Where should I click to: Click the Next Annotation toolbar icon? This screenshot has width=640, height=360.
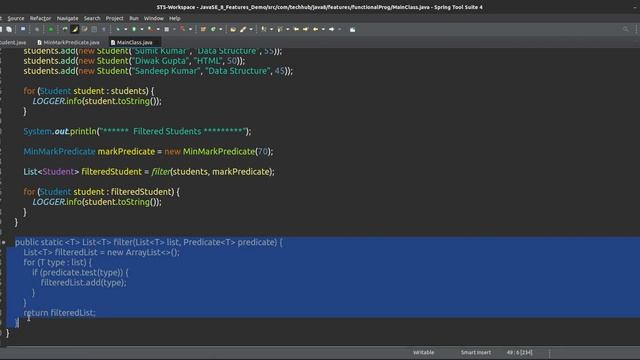tap(264, 29)
